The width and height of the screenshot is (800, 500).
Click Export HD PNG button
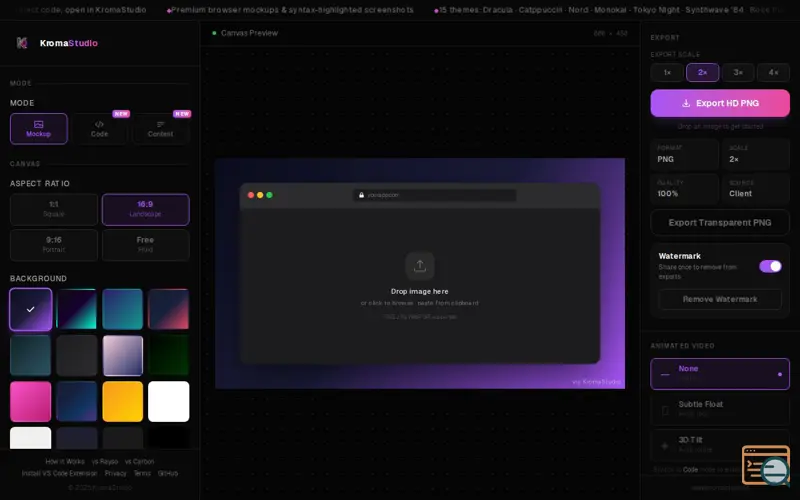(x=720, y=103)
